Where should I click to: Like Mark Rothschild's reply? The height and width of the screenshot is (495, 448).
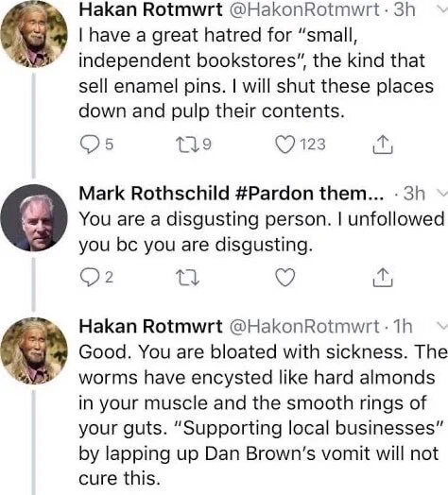[285, 277]
